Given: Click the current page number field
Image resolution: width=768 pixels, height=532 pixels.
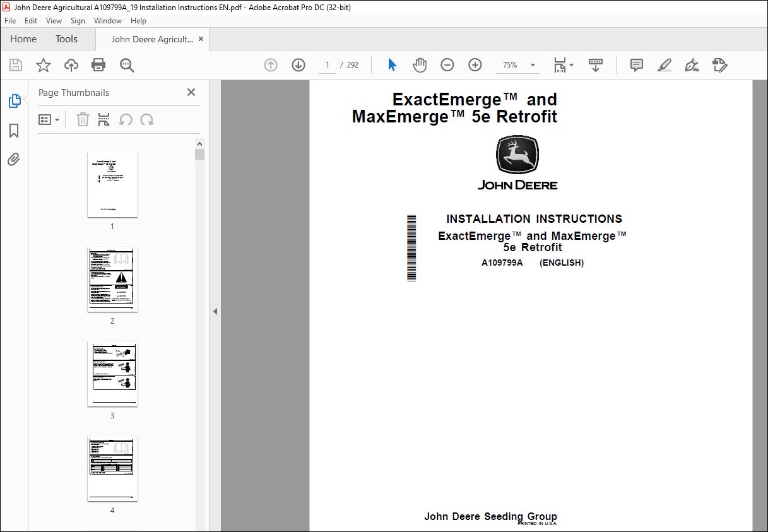Looking at the screenshot, I should point(328,65).
